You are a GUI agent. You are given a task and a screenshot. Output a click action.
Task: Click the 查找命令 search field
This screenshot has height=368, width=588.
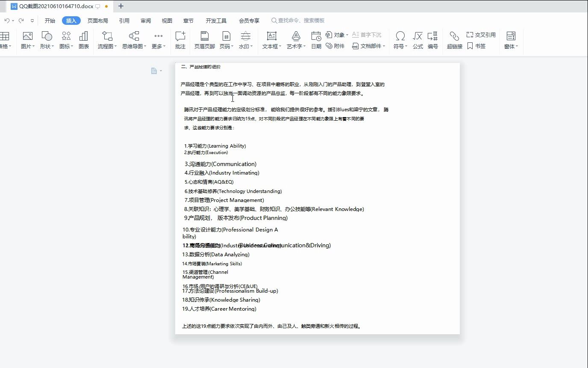(x=299, y=20)
